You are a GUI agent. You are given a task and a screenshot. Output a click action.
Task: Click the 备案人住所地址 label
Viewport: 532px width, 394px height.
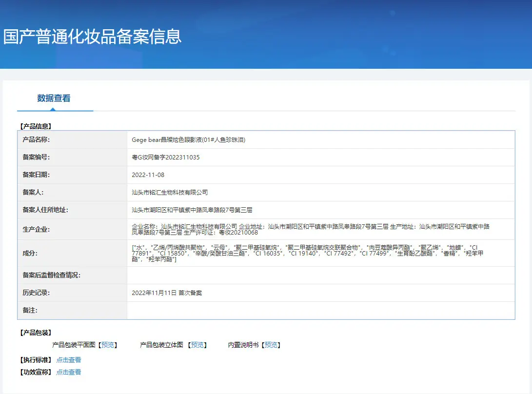45,210
